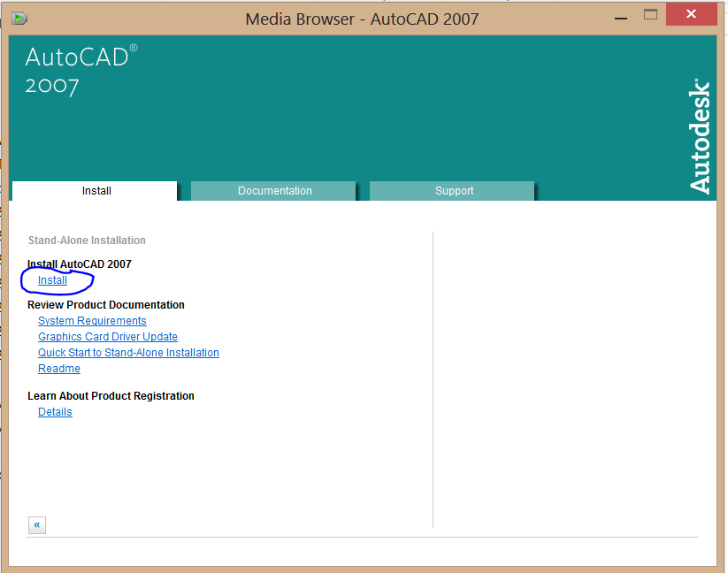The image size is (728, 573).
Task: Open Quick Start to Stand-Alone Installation
Action: click(x=128, y=353)
